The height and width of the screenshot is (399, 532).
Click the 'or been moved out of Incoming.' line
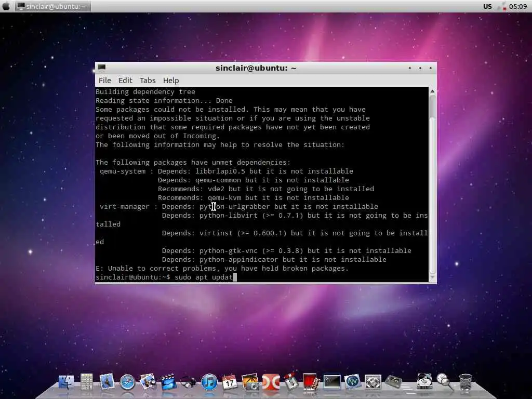tap(158, 136)
